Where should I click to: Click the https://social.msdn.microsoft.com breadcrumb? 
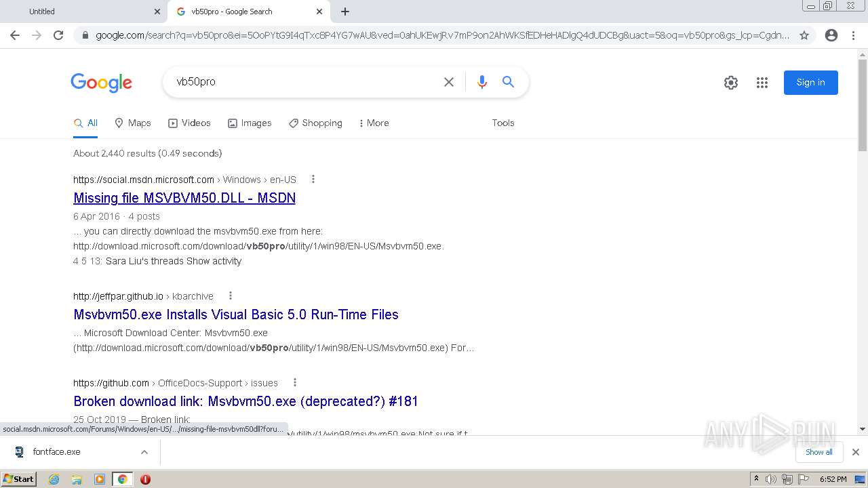[x=144, y=180]
